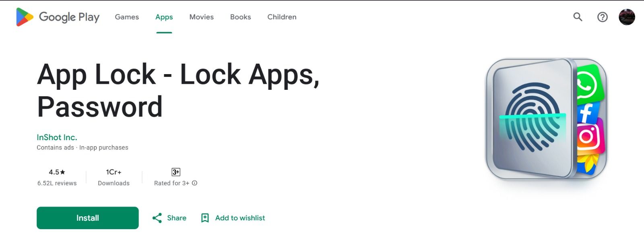The width and height of the screenshot is (644, 236).
Task: Open the account profile avatar
Action: [x=627, y=17]
